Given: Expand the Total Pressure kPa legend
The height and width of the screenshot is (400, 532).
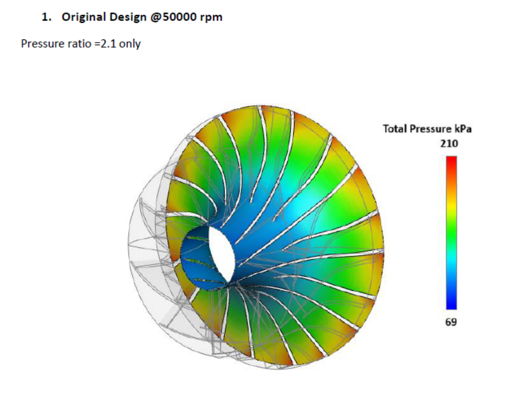Looking at the screenshot, I should tap(427, 129).
